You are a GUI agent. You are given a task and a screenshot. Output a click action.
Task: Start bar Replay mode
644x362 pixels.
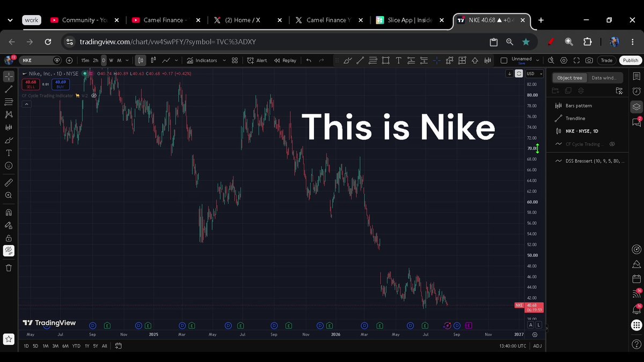click(285, 61)
